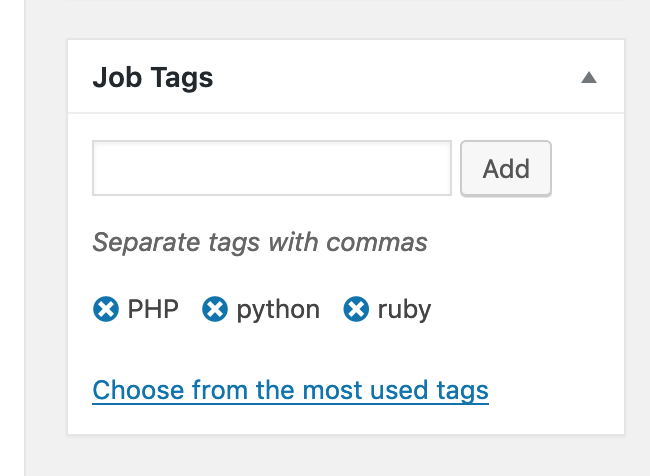Focus the job tags text field

272,168
